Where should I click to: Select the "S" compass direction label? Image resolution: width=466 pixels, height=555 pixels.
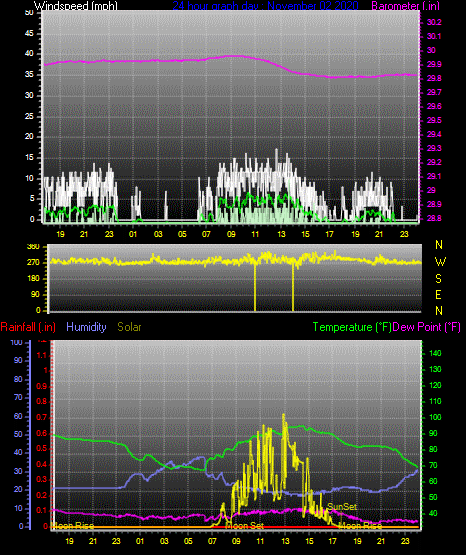438,279
